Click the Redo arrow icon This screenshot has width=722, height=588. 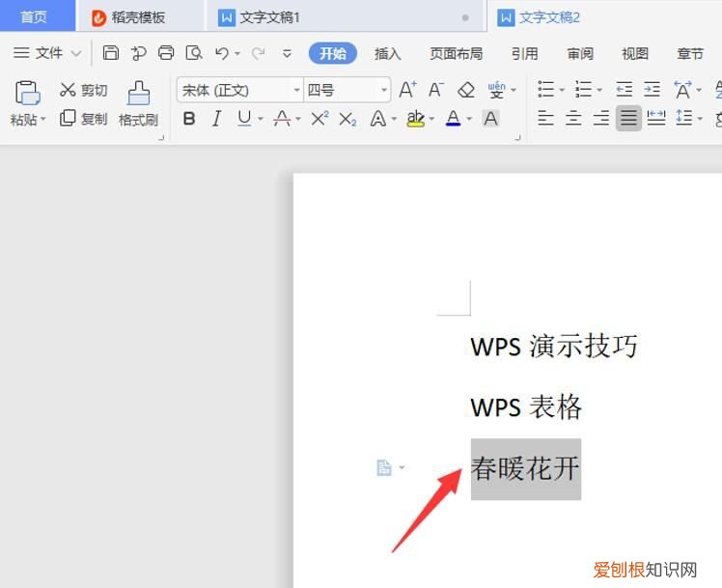(259, 53)
